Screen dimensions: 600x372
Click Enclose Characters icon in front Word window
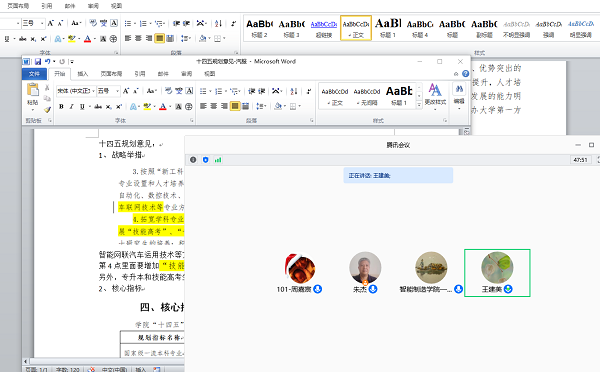[x=189, y=106]
